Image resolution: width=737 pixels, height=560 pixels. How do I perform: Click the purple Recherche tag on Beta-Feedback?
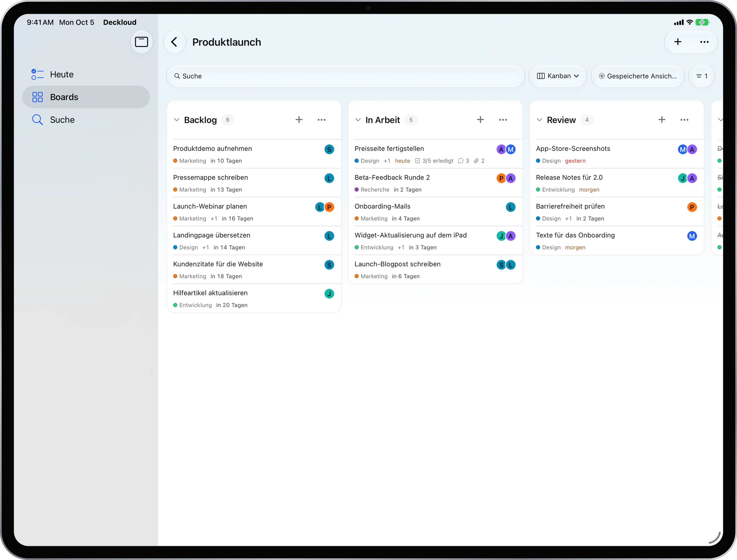pyautogui.click(x=372, y=190)
